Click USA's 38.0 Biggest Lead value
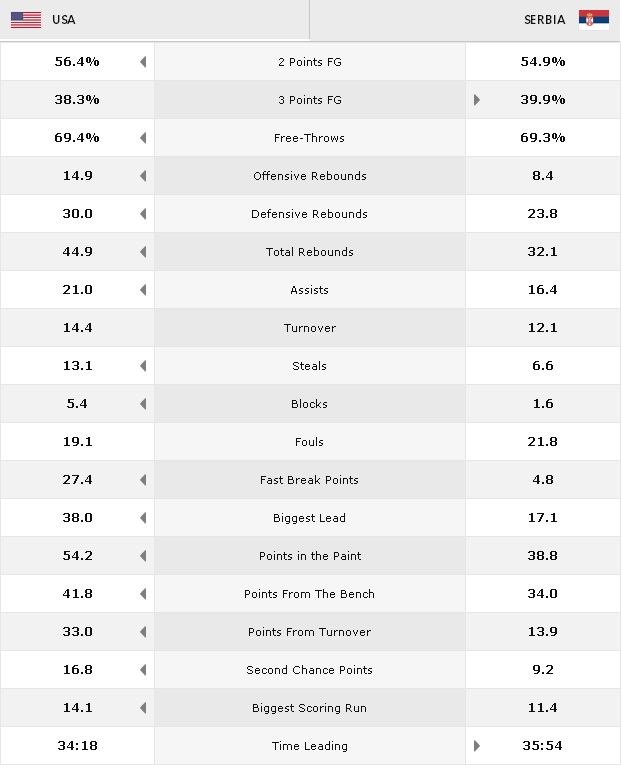This screenshot has width=622, height=768. coord(77,518)
